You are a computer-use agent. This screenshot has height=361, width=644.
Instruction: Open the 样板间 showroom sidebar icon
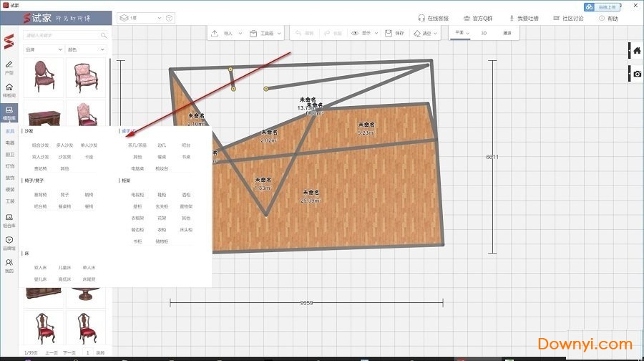(9, 90)
